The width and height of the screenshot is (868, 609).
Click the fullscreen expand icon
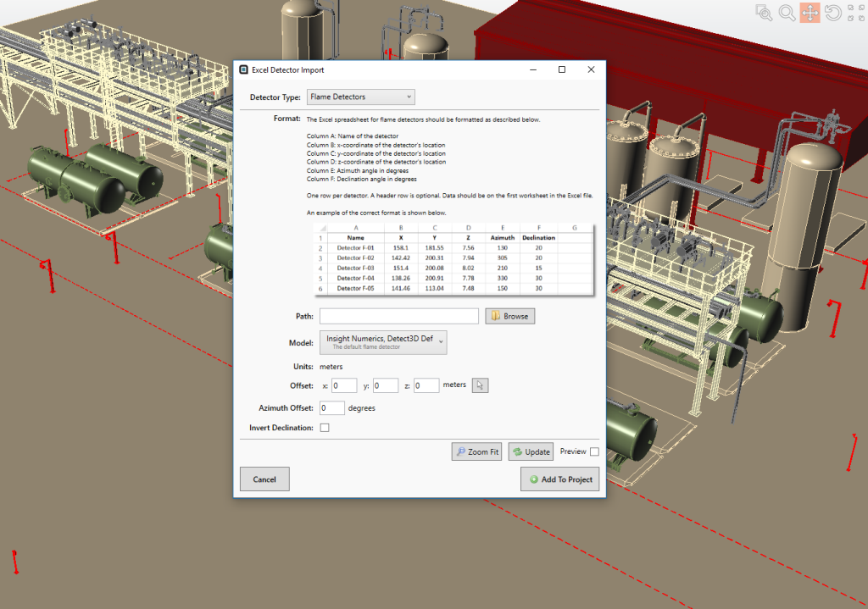point(854,13)
